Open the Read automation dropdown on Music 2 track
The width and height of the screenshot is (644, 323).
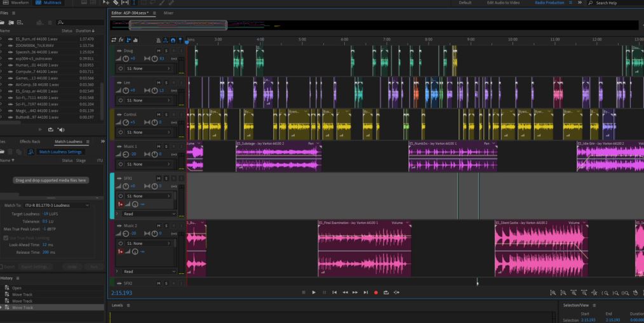pyautogui.click(x=149, y=272)
